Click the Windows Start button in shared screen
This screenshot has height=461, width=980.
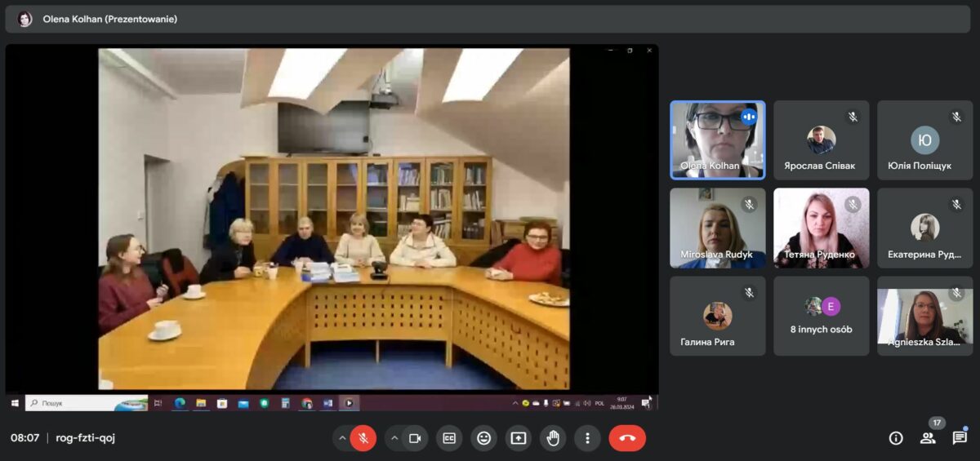15,403
